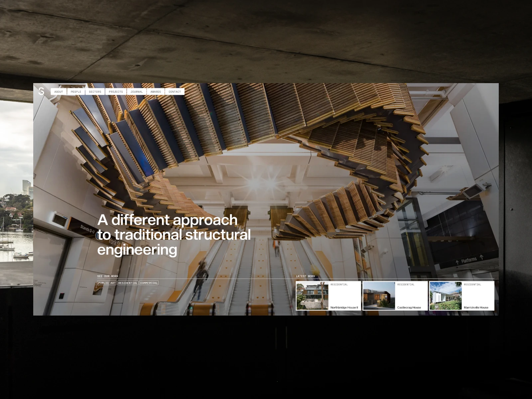Select the Public Art tag
Screen dimensions: 532x399
[x=107, y=283]
